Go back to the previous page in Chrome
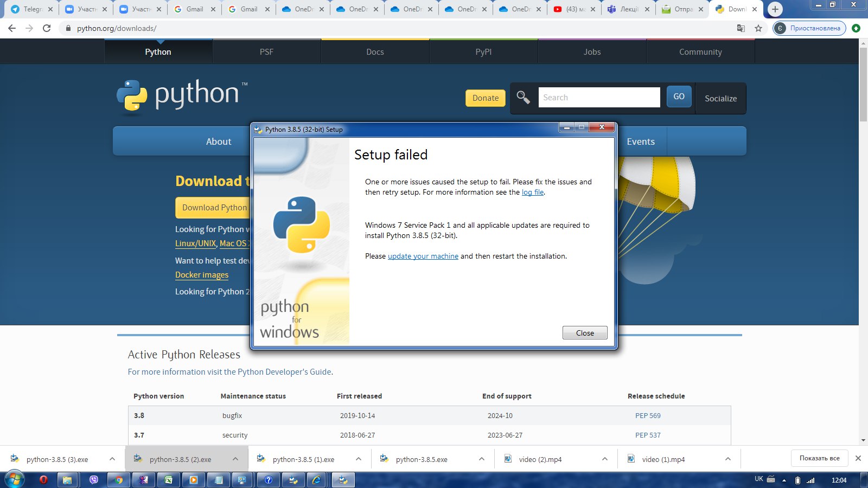 click(x=12, y=28)
